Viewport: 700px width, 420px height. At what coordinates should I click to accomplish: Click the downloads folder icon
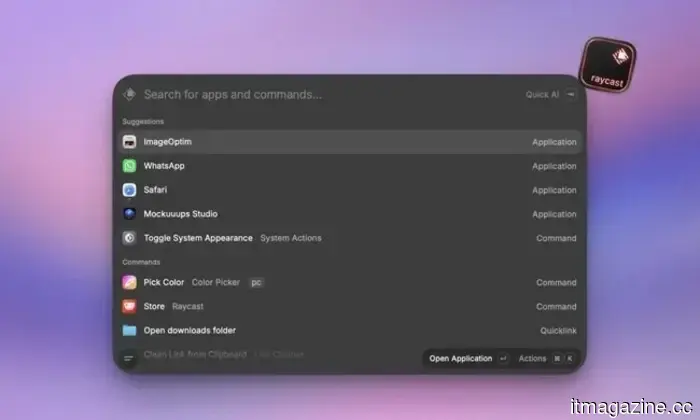coord(129,330)
